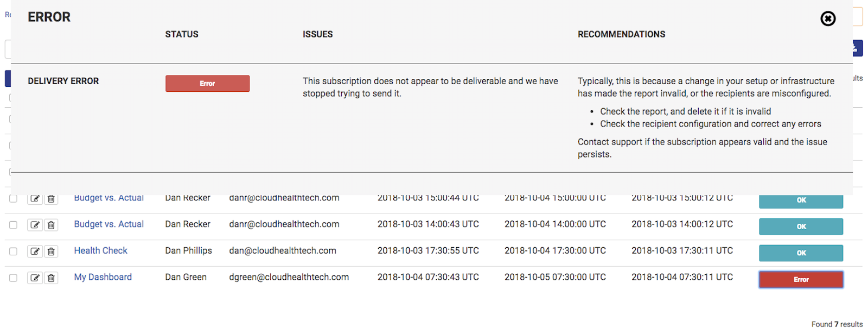Delete the first Budget vs. Actual subscription
This screenshot has width=868, height=333.
coord(51,199)
